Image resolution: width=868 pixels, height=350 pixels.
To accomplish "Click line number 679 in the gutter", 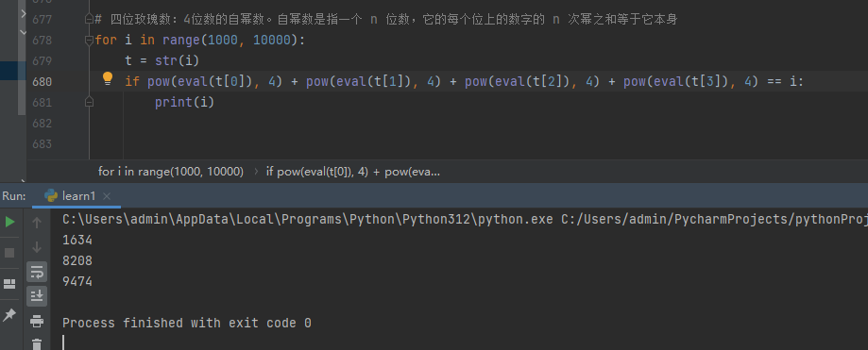I will pos(43,60).
